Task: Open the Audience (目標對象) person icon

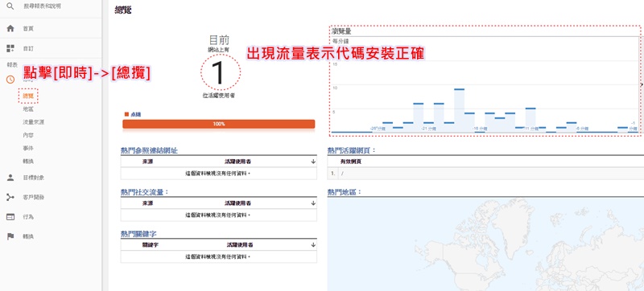Action: coord(10,178)
